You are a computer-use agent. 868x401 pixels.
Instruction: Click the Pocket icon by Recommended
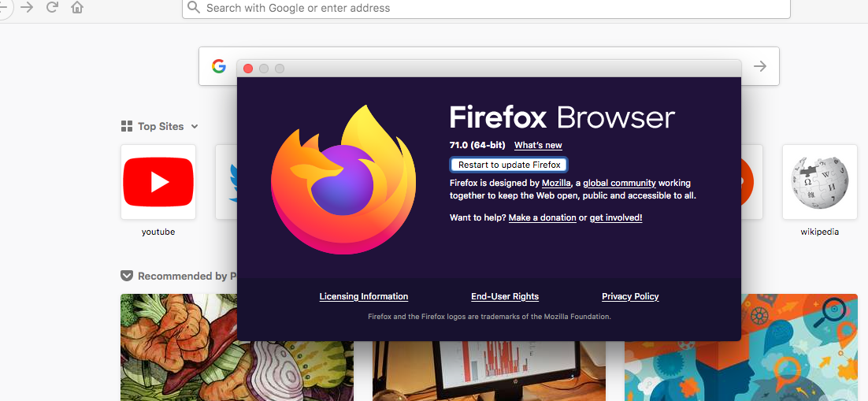pos(127,275)
